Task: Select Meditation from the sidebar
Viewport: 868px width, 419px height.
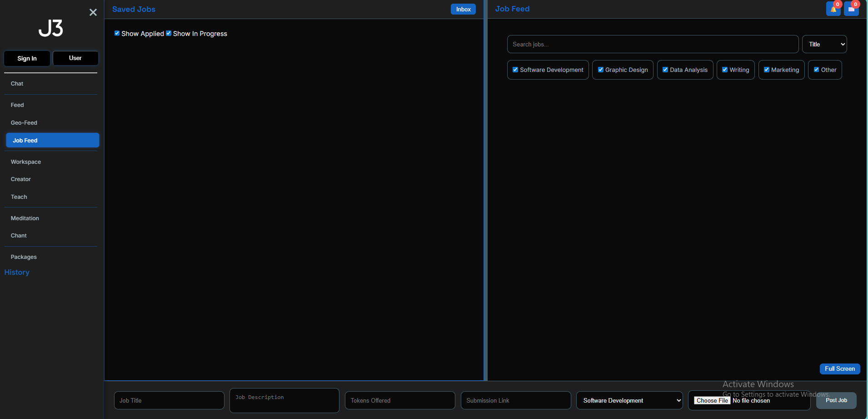Action: [25, 218]
